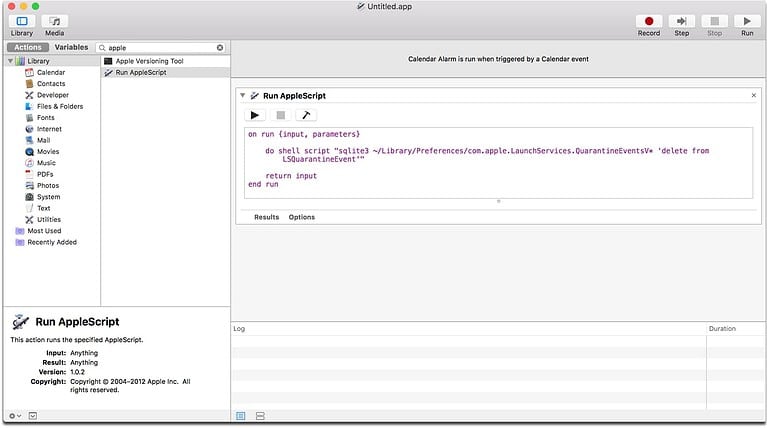
Task: Open the action Options section
Action: click(x=301, y=217)
